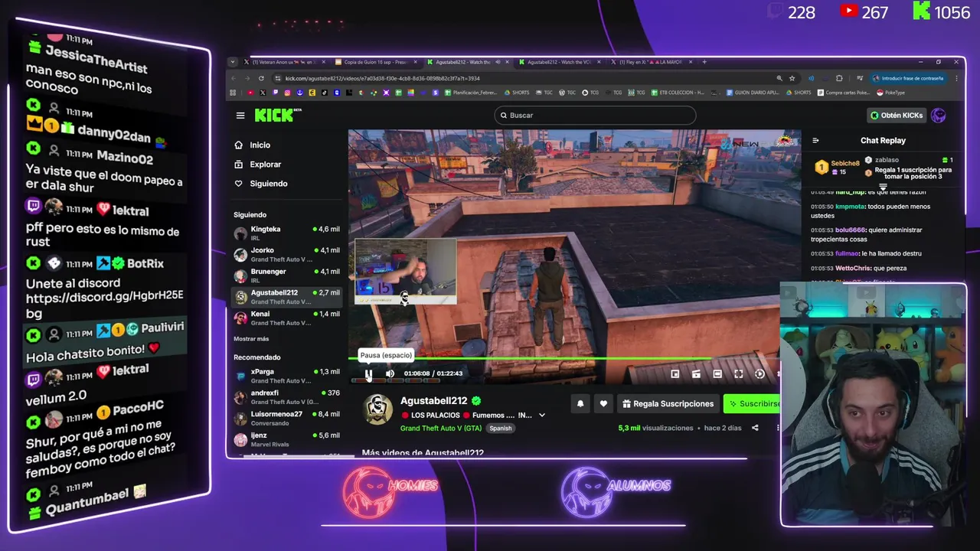
Task: Collapse the Chat Replay panel icon
Action: (815, 141)
